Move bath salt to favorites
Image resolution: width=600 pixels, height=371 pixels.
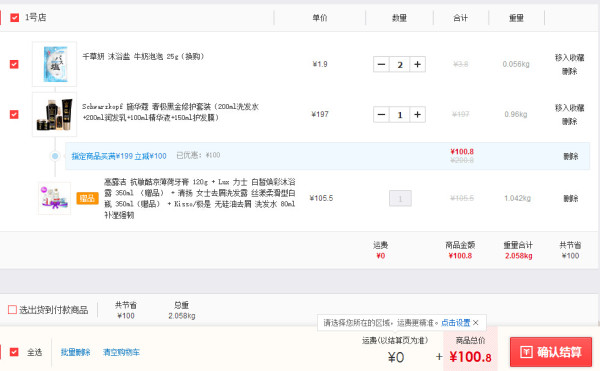[569, 57]
